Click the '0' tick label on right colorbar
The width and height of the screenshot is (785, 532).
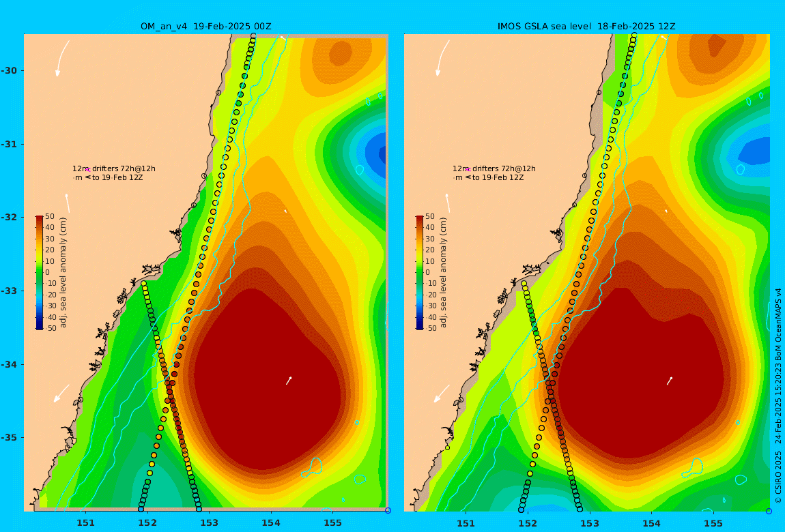[427, 273]
